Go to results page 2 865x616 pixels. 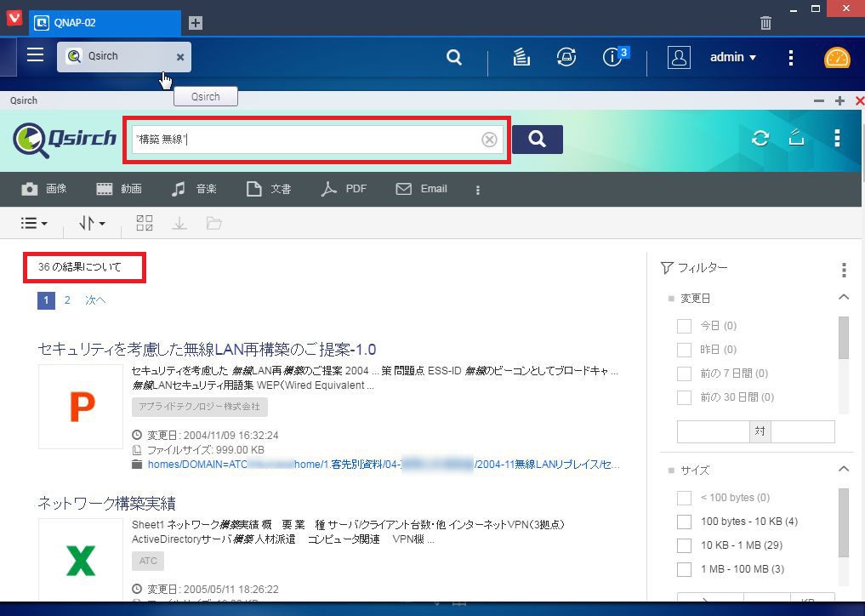click(67, 300)
